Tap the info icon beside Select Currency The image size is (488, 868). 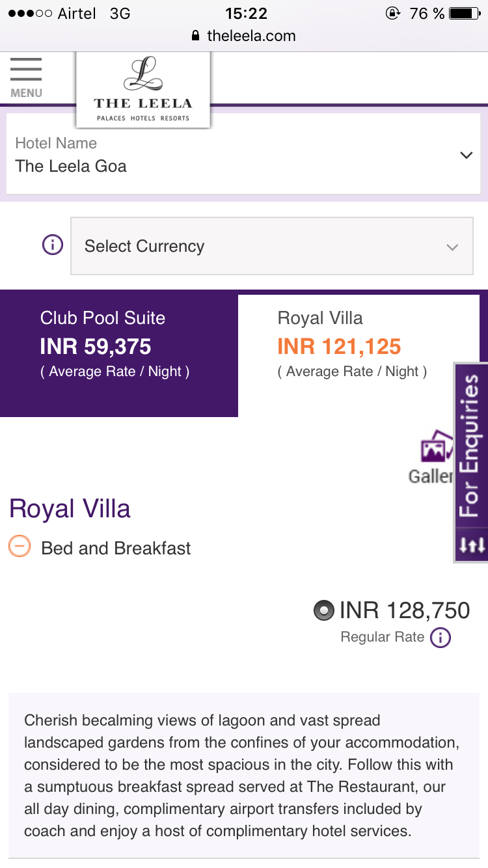(53, 245)
